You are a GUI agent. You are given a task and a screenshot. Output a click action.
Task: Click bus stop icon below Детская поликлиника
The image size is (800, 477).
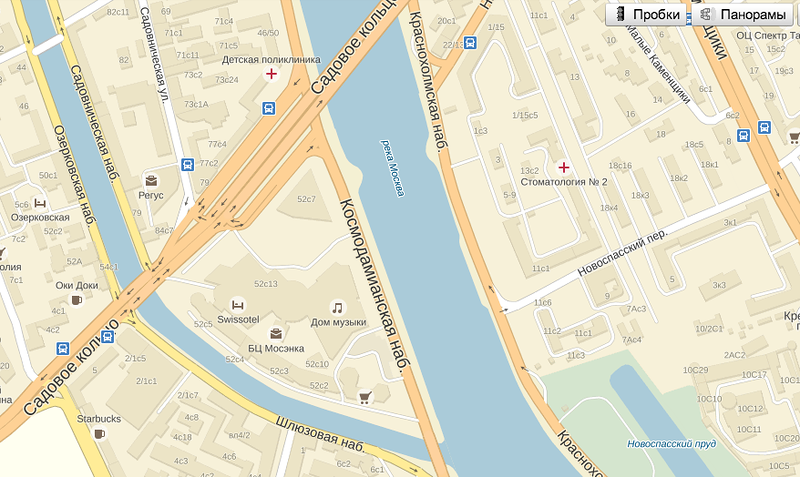pyautogui.click(x=269, y=108)
